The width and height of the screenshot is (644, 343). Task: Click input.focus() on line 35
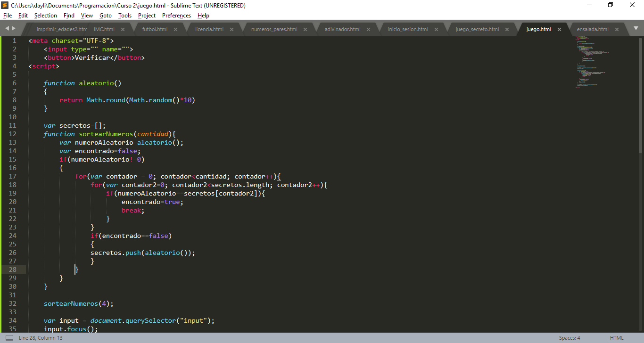pyautogui.click(x=71, y=329)
